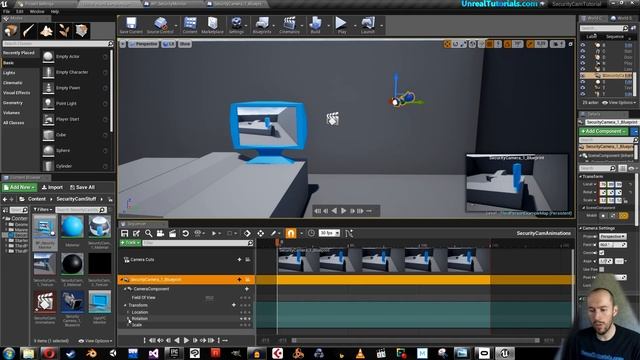This screenshot has height=360, width=640.
Task: Select the Place mode icon in Modes
Action: (11, 30)
